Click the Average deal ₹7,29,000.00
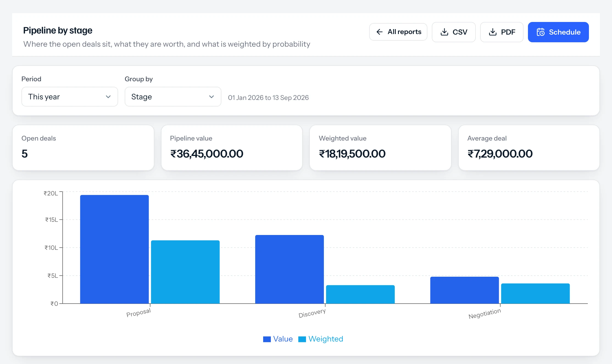 point(500,154)
